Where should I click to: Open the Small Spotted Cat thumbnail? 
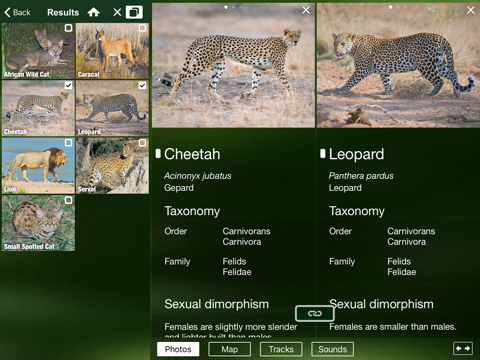click(38, 223)
